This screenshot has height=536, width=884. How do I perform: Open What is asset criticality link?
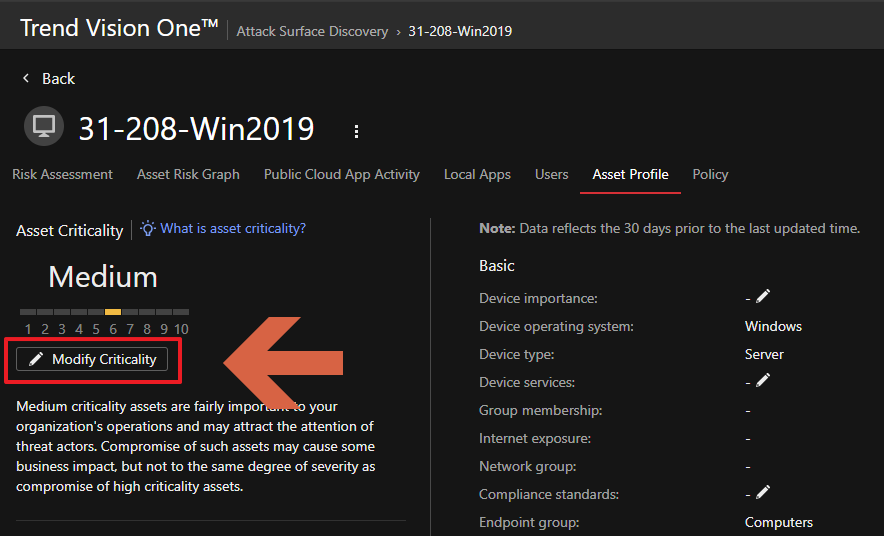coord(233,228)
